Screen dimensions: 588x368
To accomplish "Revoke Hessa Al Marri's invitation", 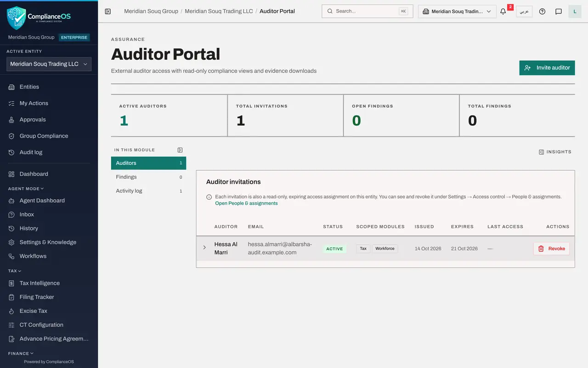I will click(x=551, y=248).
